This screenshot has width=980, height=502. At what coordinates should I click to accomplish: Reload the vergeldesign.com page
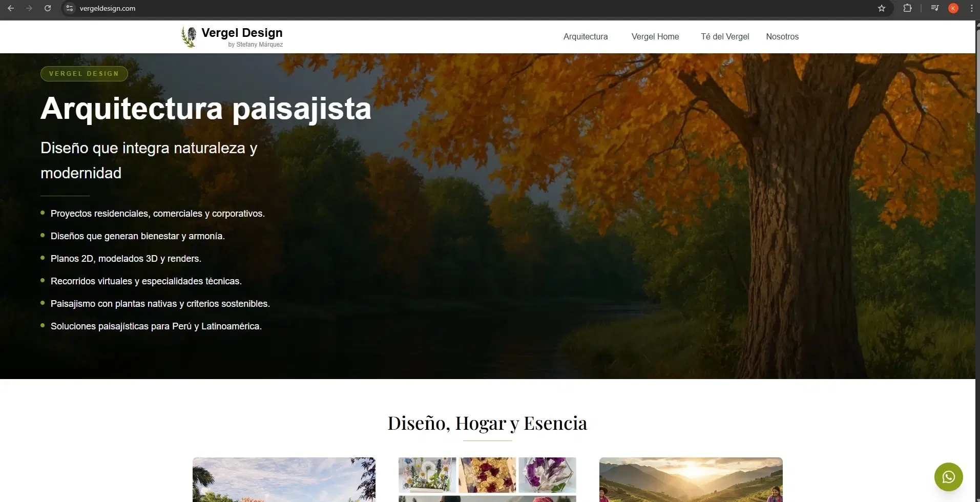(x=48, y=8)
